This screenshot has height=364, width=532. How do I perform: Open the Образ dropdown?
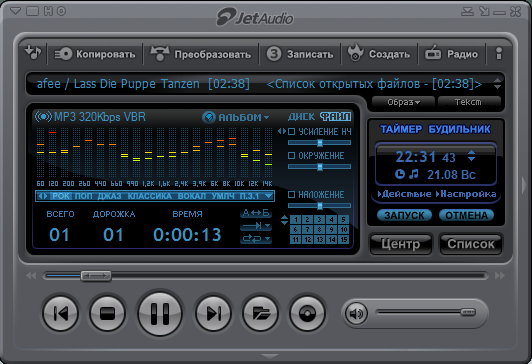[x=403, y=102]
